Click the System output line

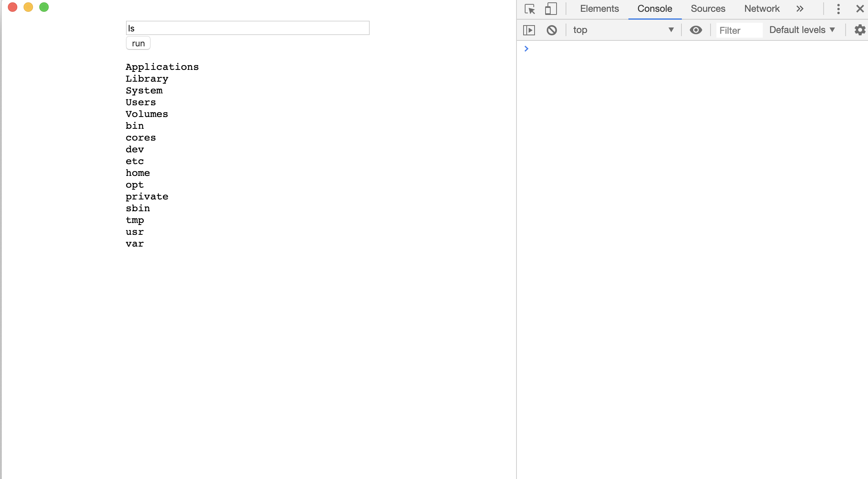pyautogui.click(x=144, y=90)
